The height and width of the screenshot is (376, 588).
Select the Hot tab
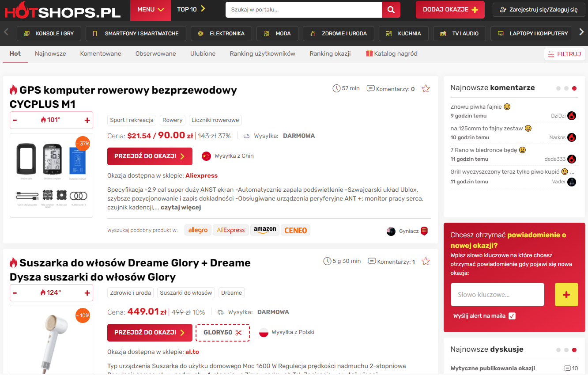coord(15,53)
